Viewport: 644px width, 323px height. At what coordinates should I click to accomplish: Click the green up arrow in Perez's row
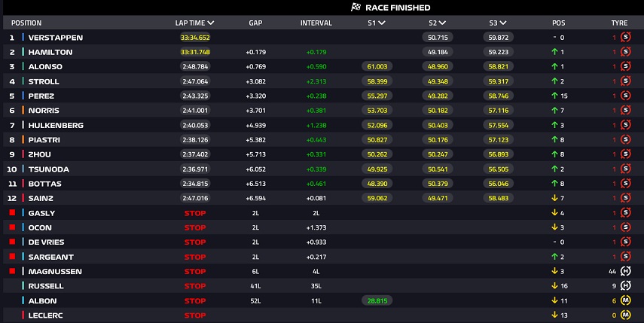click(554, 96)
